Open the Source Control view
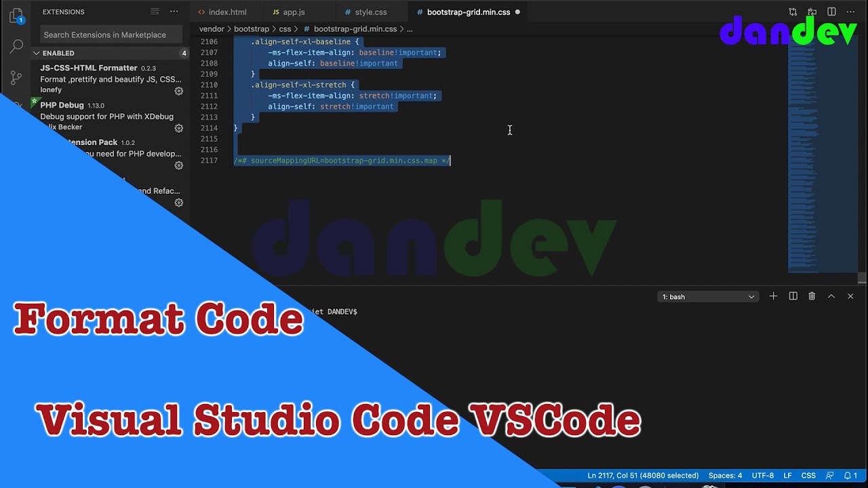 pyautogui.click(x=16, y=77)
